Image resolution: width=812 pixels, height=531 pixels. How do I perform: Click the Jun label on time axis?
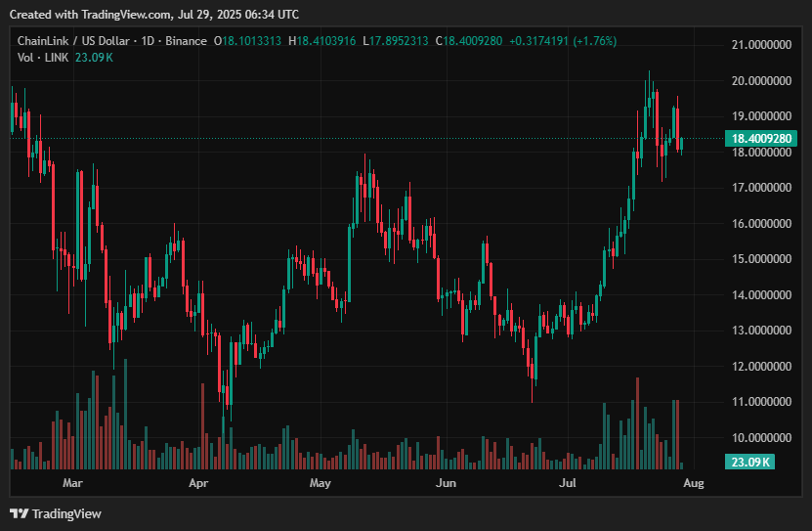[446, 483]
